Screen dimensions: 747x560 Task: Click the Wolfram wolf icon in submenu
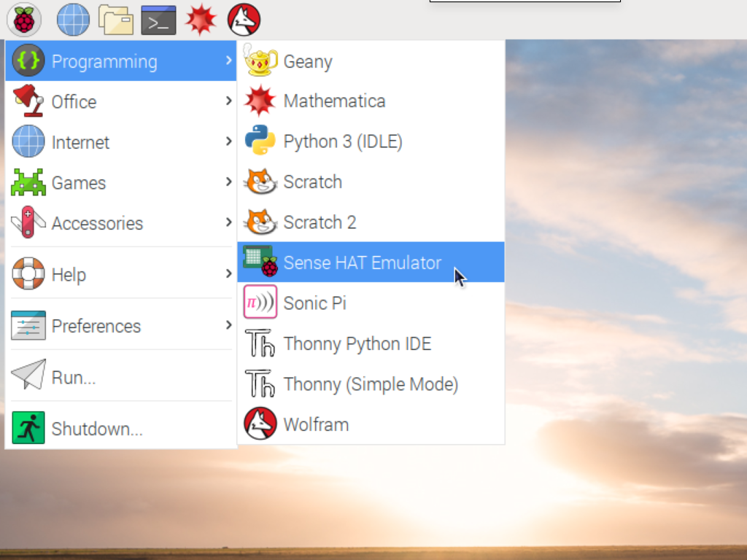[x=260, y=424]
